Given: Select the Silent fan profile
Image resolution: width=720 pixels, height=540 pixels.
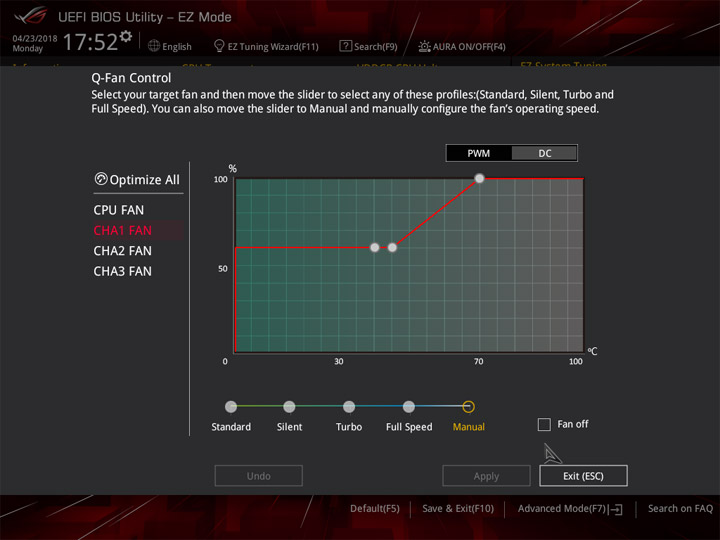Looking at the screenshot, I should [289, 407].
